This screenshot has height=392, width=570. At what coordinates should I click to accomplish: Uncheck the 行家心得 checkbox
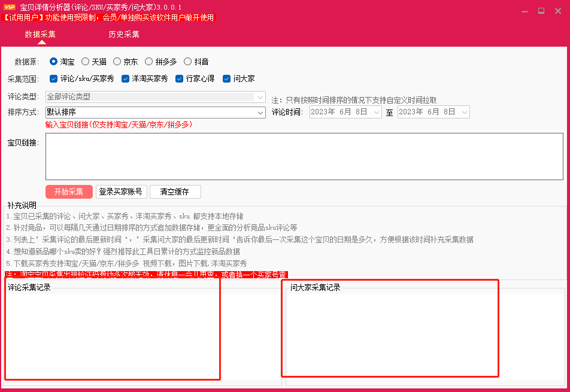[195, 78]
